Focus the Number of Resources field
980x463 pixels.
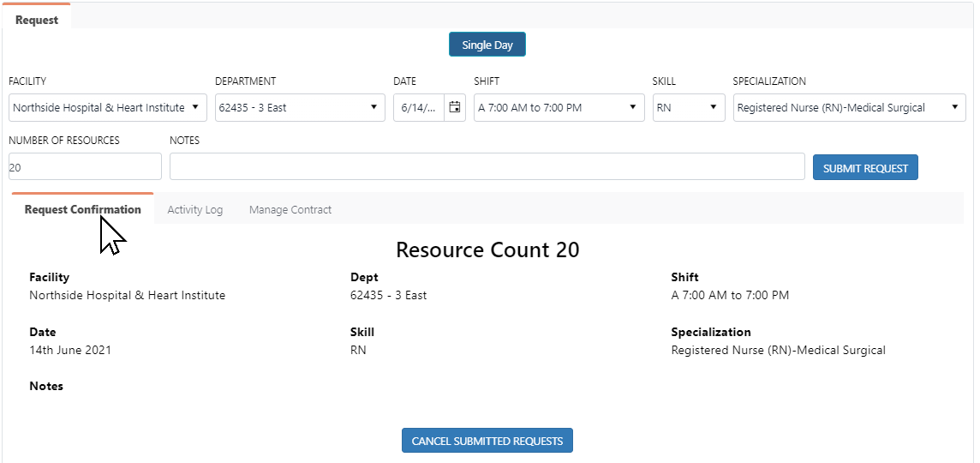(x=85, y=167)
